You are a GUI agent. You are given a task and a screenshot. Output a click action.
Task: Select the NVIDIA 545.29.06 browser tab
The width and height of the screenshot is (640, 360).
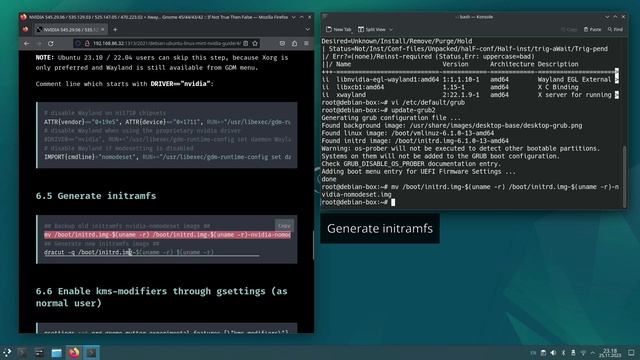(70, 29)
